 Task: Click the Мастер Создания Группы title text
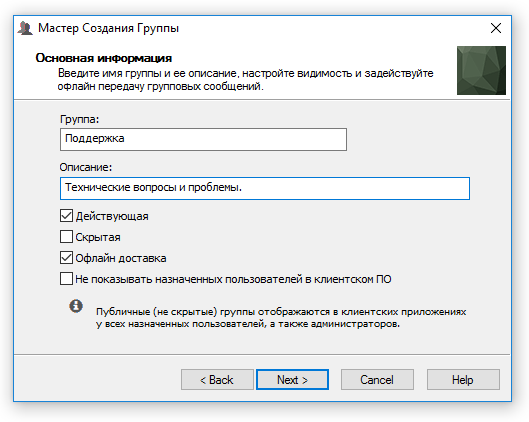coord(108,28)
